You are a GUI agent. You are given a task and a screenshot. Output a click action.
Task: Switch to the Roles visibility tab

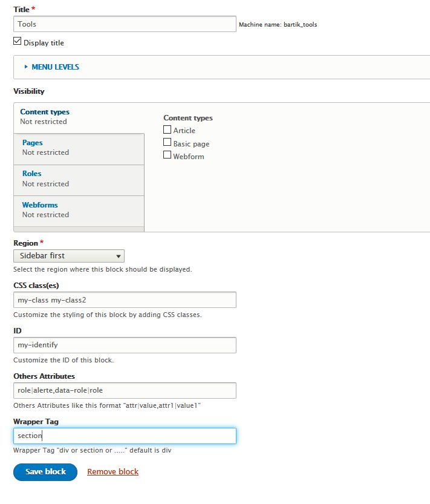coord(79,180)
